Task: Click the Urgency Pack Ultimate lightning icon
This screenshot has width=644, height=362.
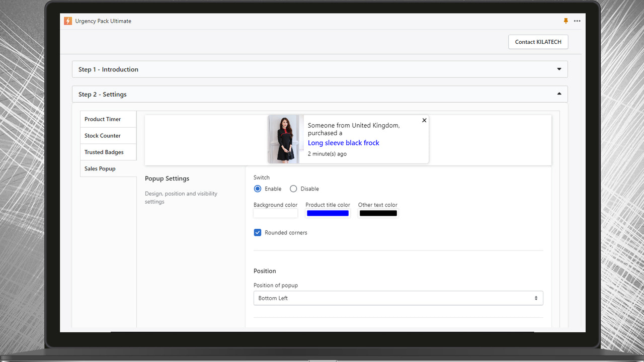Action: [x=67, y=21]
